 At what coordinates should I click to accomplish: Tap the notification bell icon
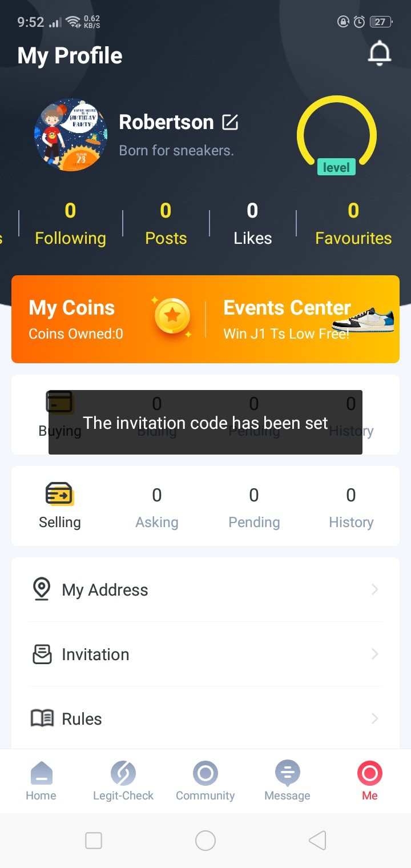pos(380,54)
